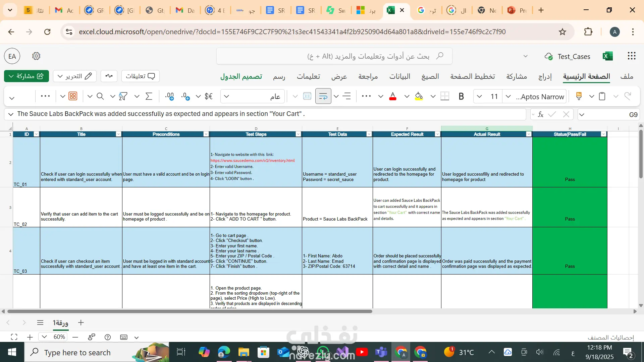Open Sort and Filter tool
The height and width of the screenshot is (362, 644).
tap(123, 97)
